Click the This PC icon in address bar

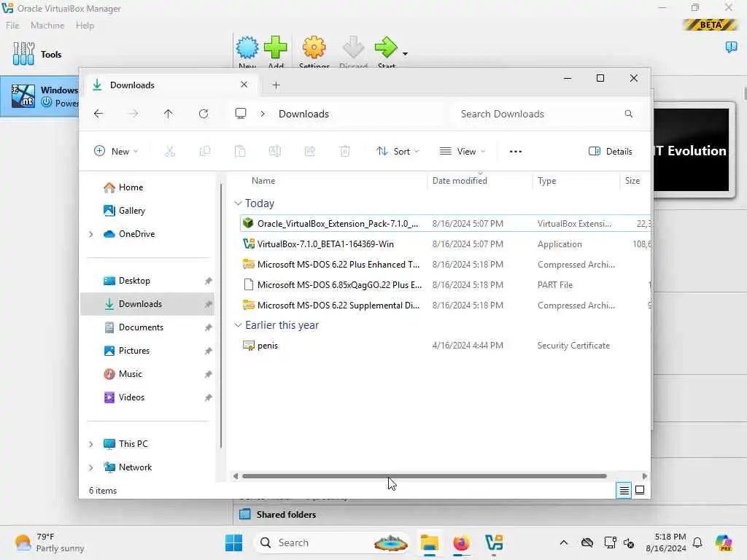coord(241,114)
